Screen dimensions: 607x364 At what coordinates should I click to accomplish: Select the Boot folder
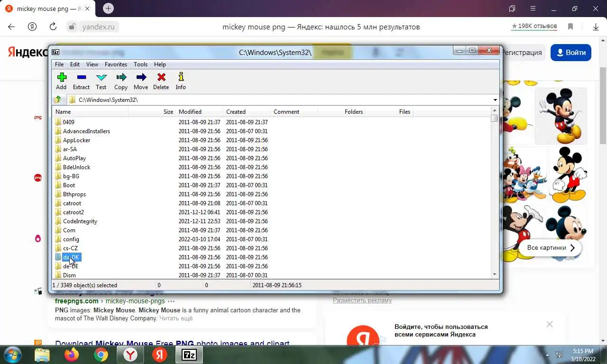(x=64, y=185)
